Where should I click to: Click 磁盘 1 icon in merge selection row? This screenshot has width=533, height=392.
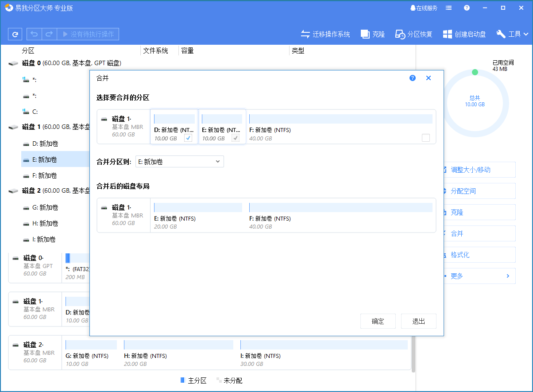(x=104, y=120)
